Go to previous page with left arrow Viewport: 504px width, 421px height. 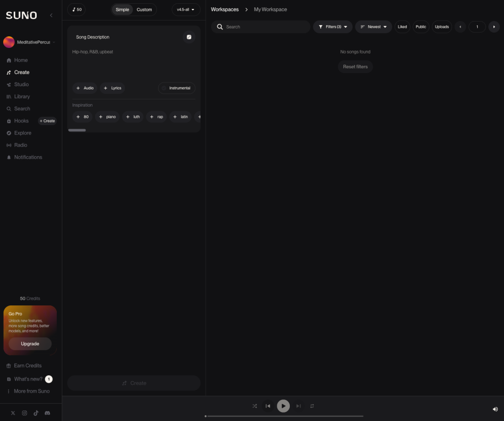460,27
